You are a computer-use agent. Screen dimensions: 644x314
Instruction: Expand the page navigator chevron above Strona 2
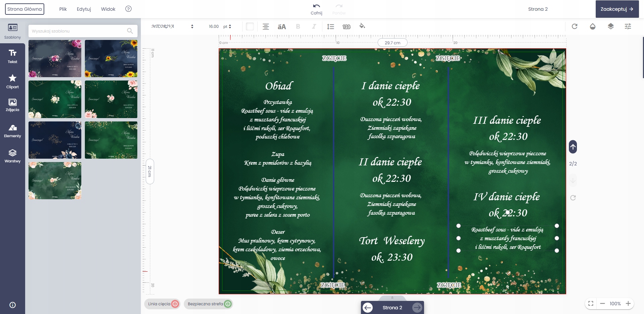pos(392,298)
